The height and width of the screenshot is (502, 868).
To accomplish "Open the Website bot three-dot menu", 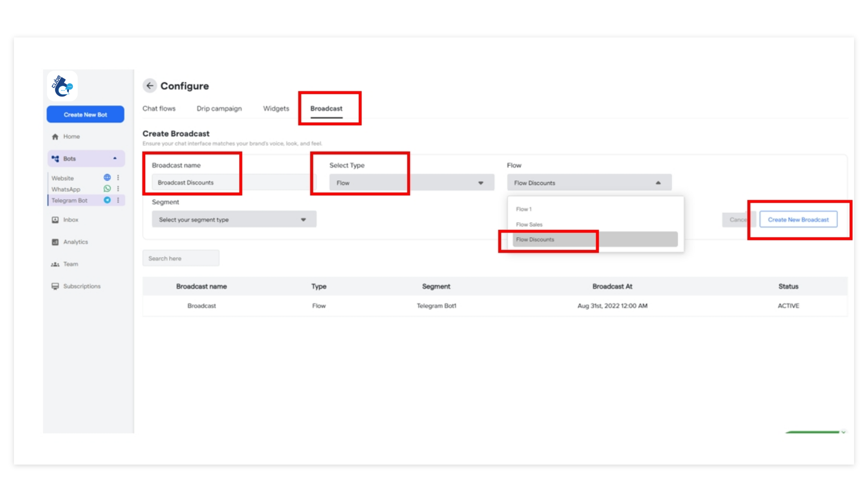I will point(118,178).
